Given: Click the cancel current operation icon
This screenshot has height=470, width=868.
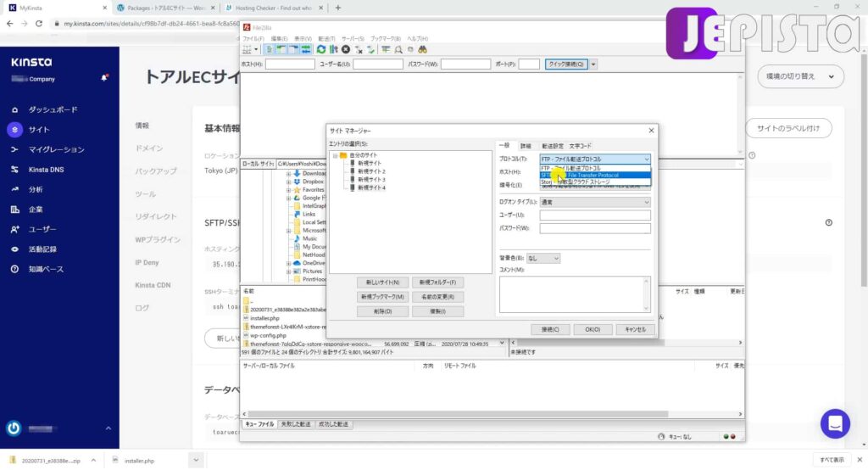Looking at the screenshot, I should [346, 50].
